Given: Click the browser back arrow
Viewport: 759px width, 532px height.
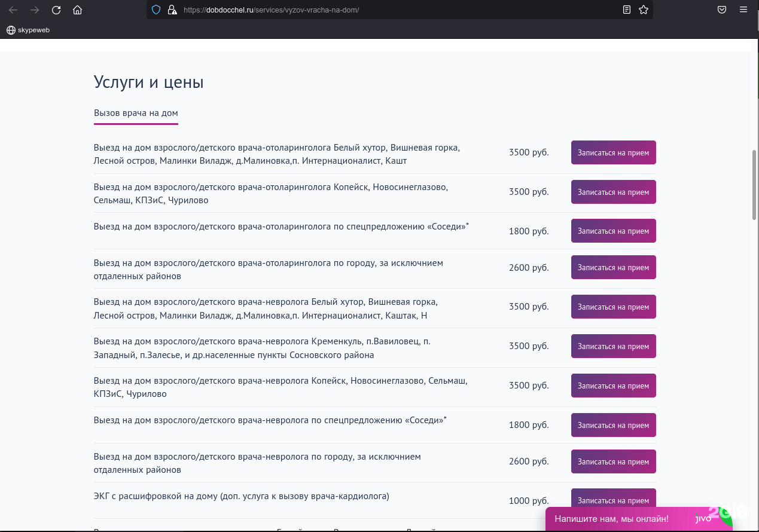Looking at the screenshot, I should 13,10.
